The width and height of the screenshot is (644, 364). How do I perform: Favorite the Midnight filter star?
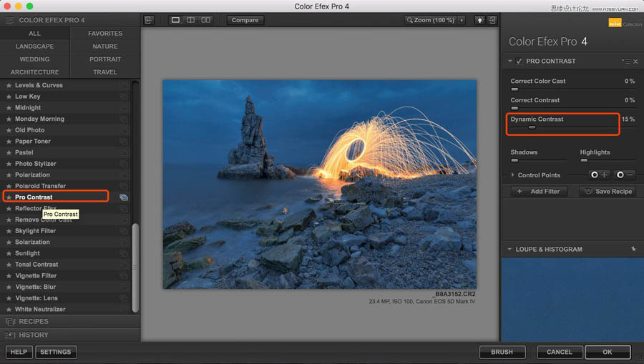tap(9, 108)
